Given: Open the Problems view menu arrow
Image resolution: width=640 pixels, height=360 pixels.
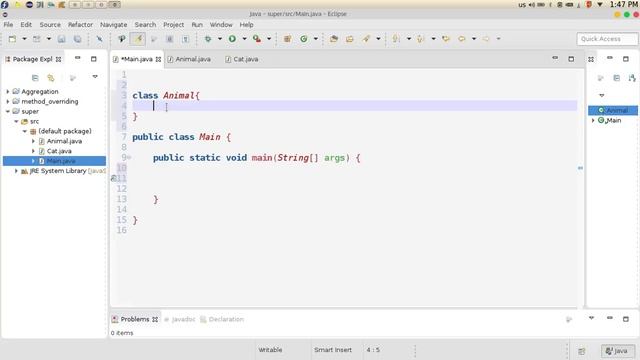Looking at the screenshot, I should pyautogui.click(x=591, y=318).
